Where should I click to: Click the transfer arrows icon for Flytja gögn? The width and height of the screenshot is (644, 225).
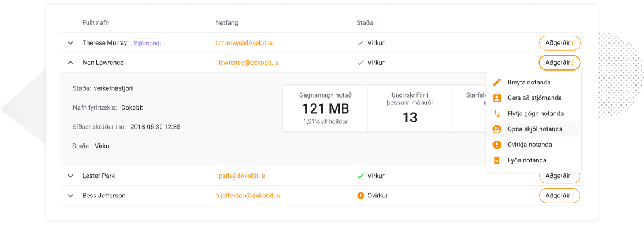[496, 113]
